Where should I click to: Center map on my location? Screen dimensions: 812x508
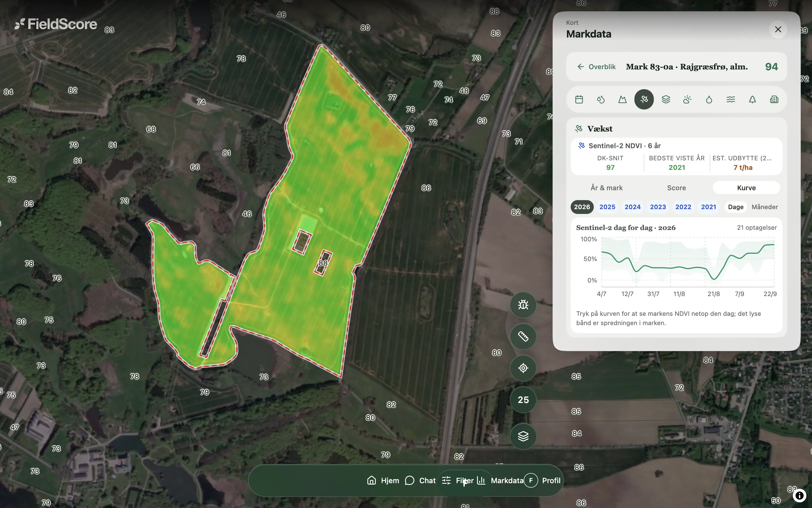click(523, 368)
